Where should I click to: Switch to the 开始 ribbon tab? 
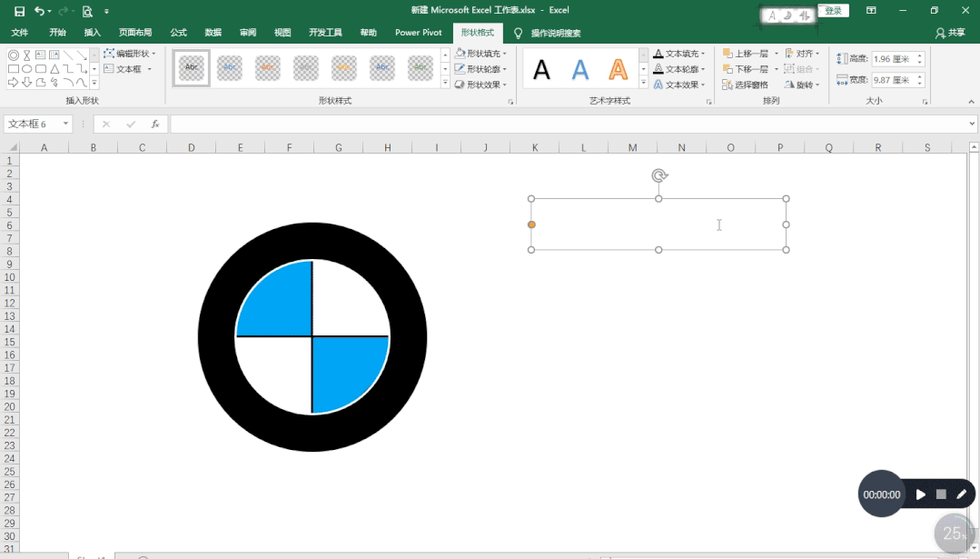click(57, 33)
